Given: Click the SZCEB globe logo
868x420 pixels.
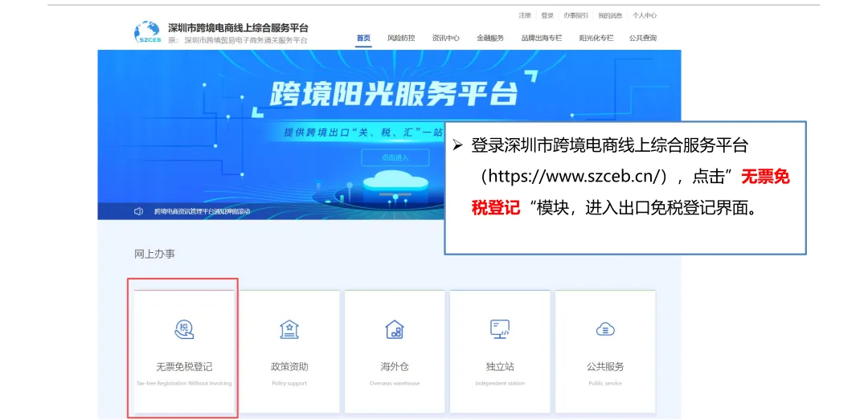Looking at the screenshot, I should coord(147,32).
